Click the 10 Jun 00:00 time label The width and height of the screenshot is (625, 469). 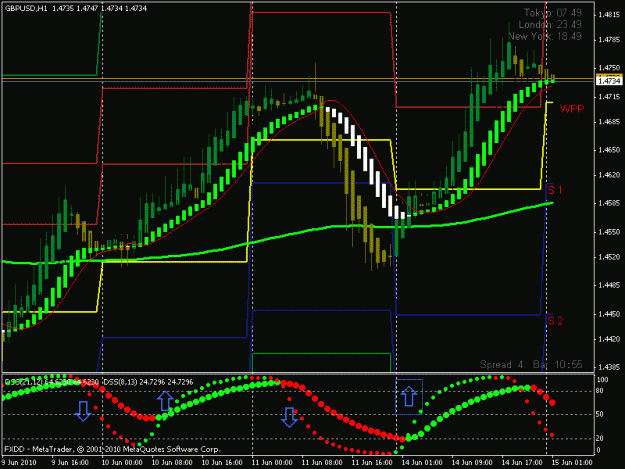click(122, 463)
